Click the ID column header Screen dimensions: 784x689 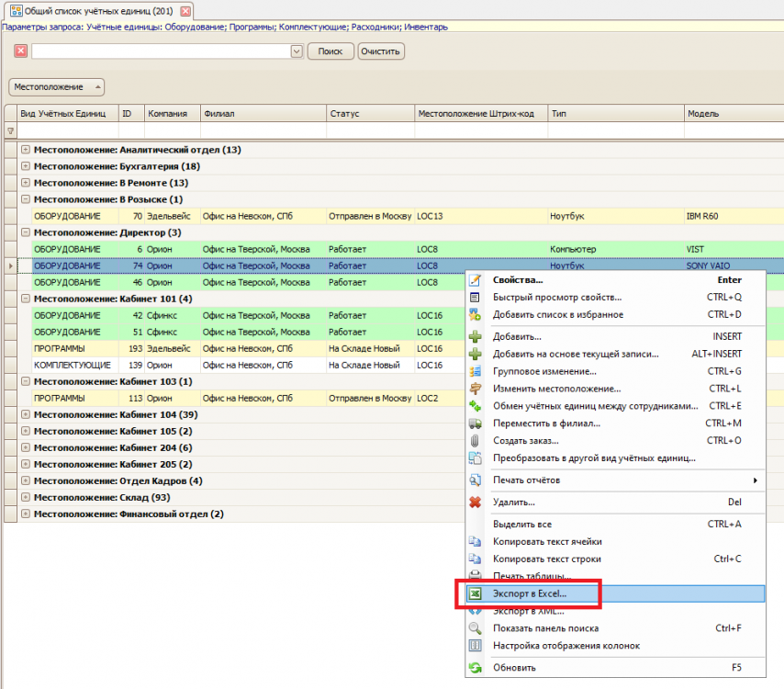pos(131,114)
